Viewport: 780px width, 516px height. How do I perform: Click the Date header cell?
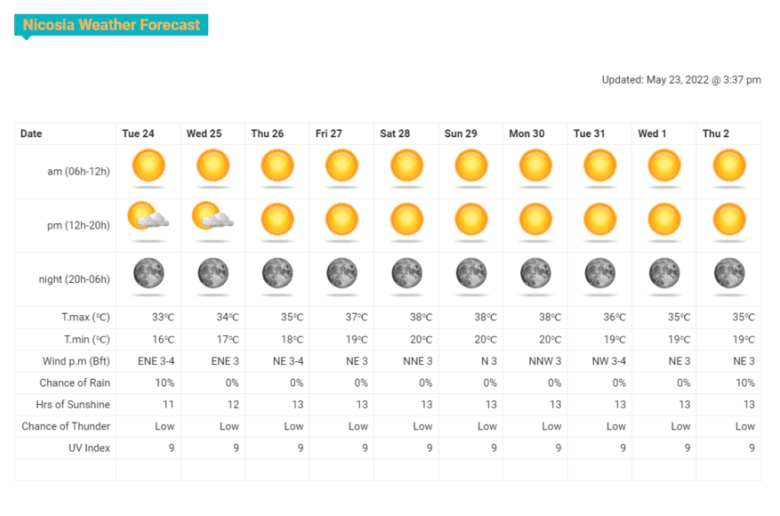click(31, 134)
